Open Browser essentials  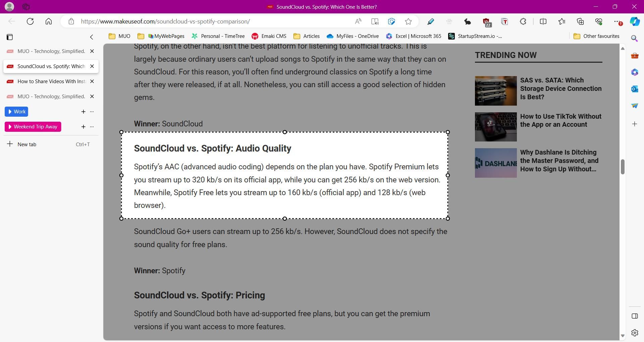click(x=599, y=21)
